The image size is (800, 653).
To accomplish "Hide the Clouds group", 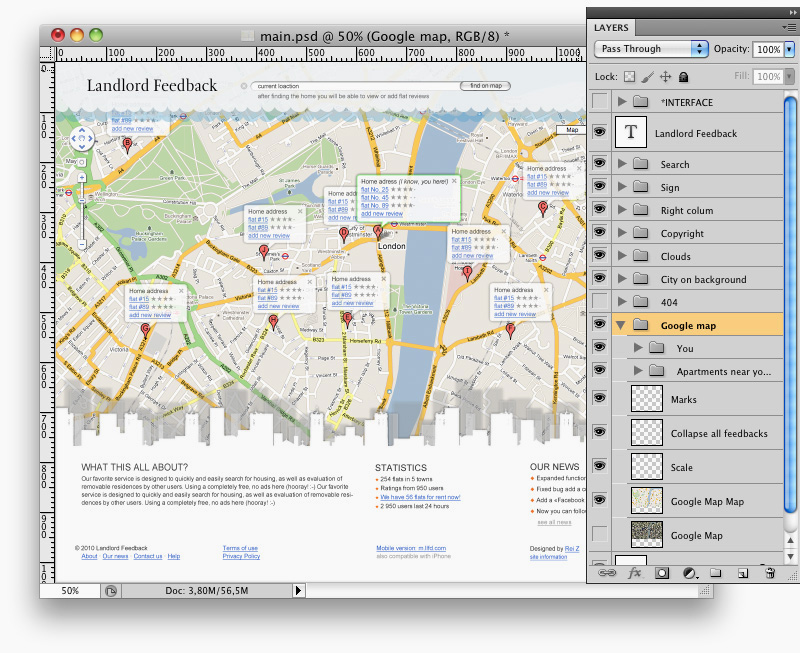I will tap(600, 255).
